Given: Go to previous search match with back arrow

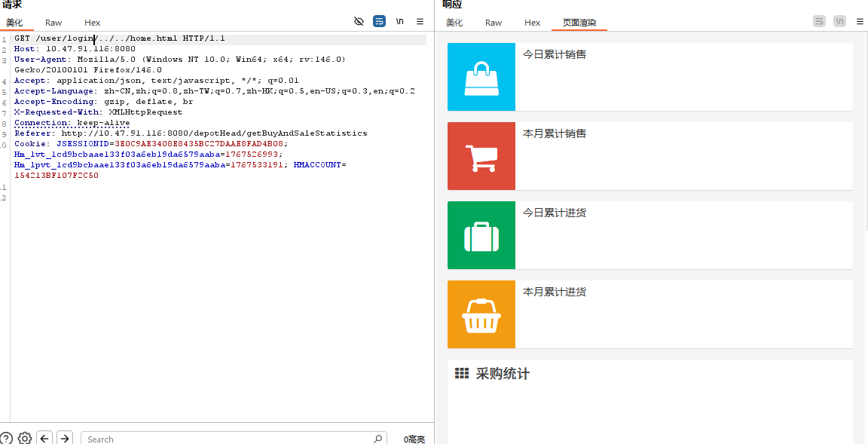Looking at the screenshot, I should coord(44,438).
